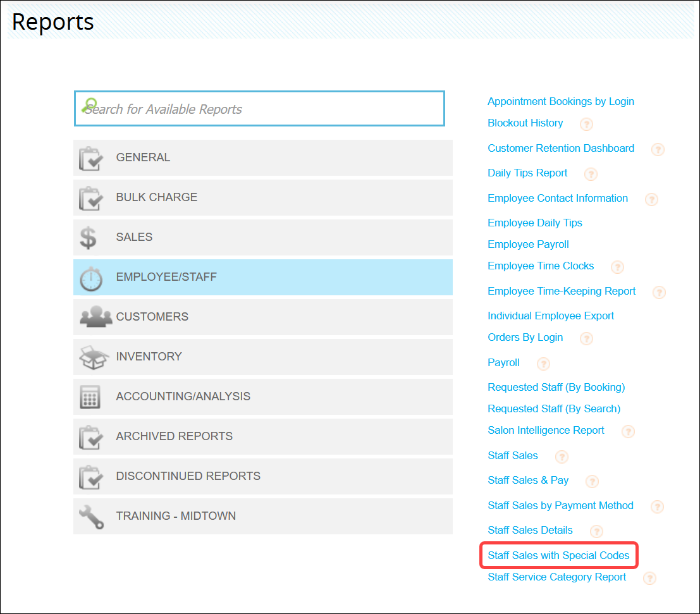700x614 pixels.
Task: Open the Orders By Login report
Action: (x=525, y=337)
